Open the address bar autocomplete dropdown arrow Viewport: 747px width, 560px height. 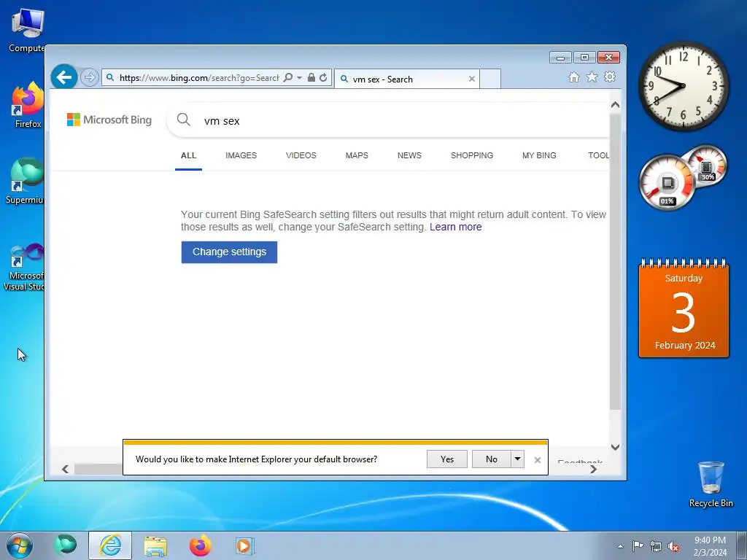pyautogui.click(x=299, y=77)
